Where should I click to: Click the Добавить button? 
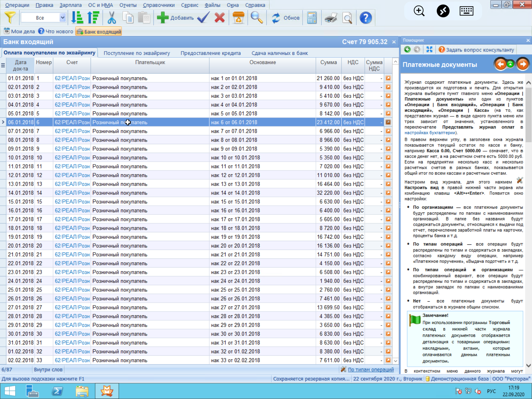pos(176,18)
